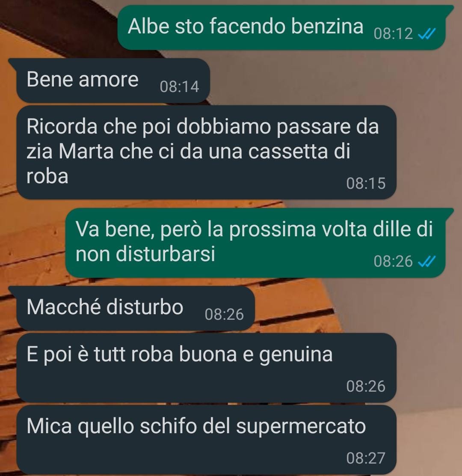The height and width of the screenshot is (476, 462).
Task: Tap the 'Mica quello schifo del supermercato' message
Action: coord(206,440)
